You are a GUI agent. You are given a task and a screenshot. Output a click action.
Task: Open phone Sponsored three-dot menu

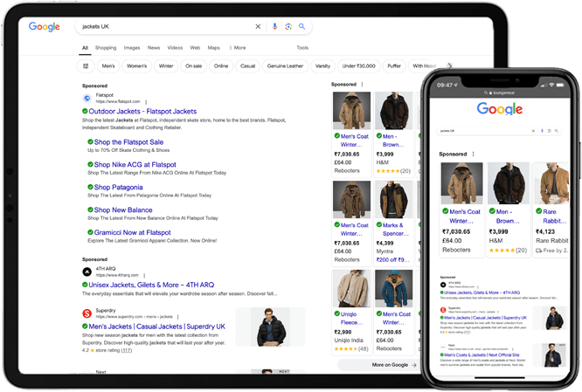tap(473, 154)
